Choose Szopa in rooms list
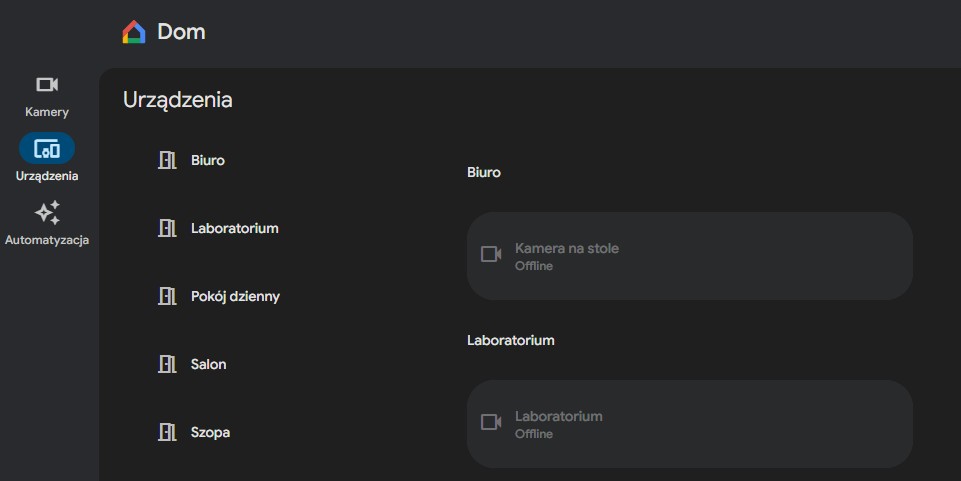961x481 pixels. tap(210, 432)
